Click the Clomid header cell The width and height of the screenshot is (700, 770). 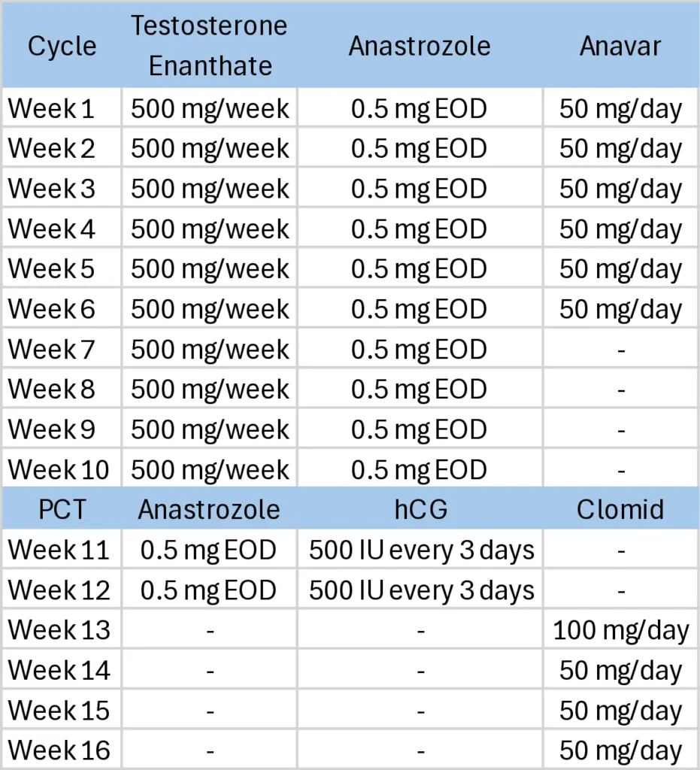point(620,509)
